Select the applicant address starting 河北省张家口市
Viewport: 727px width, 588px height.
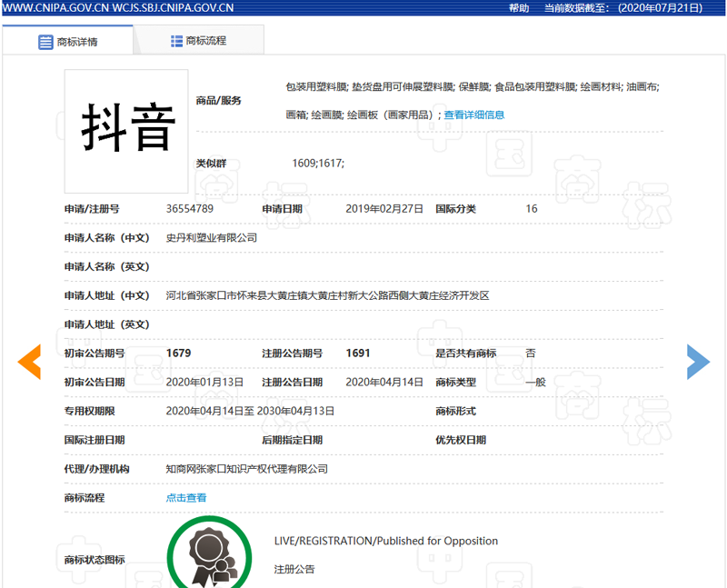[328, 295]
